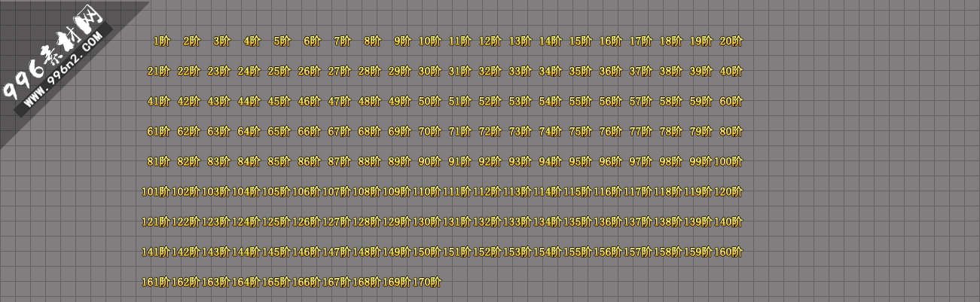Select the 60阶 label
Screen dimensions: 980x302
point(731,102)
